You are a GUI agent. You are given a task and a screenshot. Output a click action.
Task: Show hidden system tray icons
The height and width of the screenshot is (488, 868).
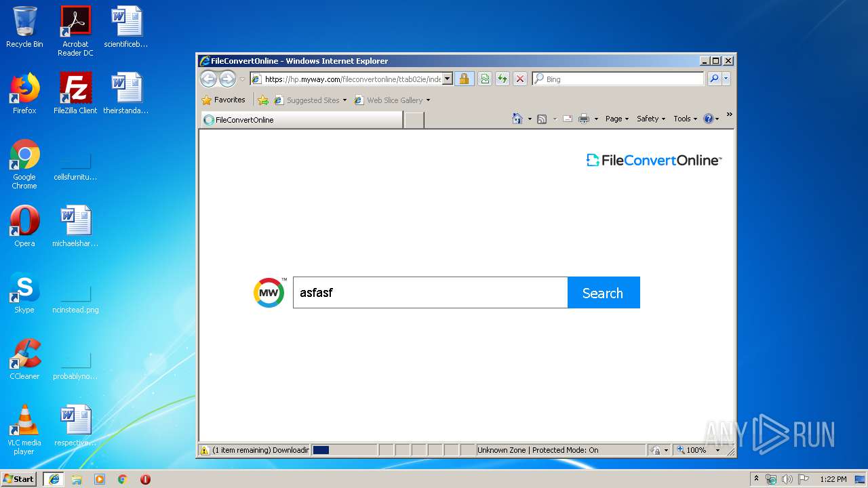757,479
